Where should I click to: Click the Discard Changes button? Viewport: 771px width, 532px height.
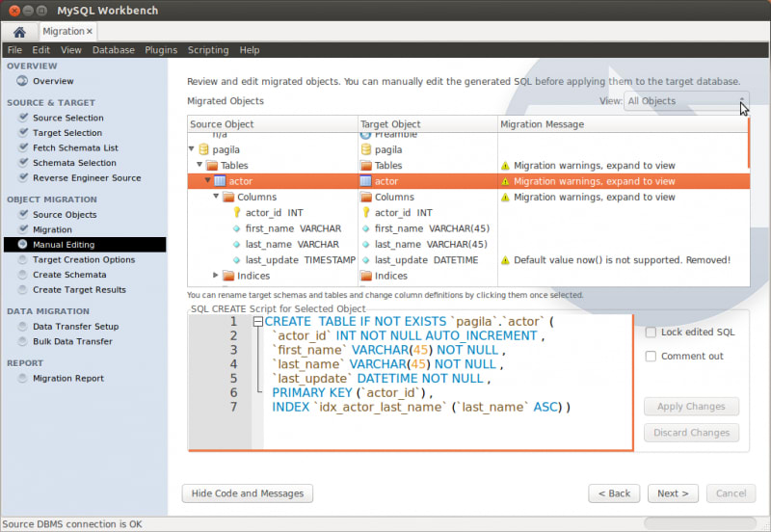pyautogui.click(x=691, y=433)
